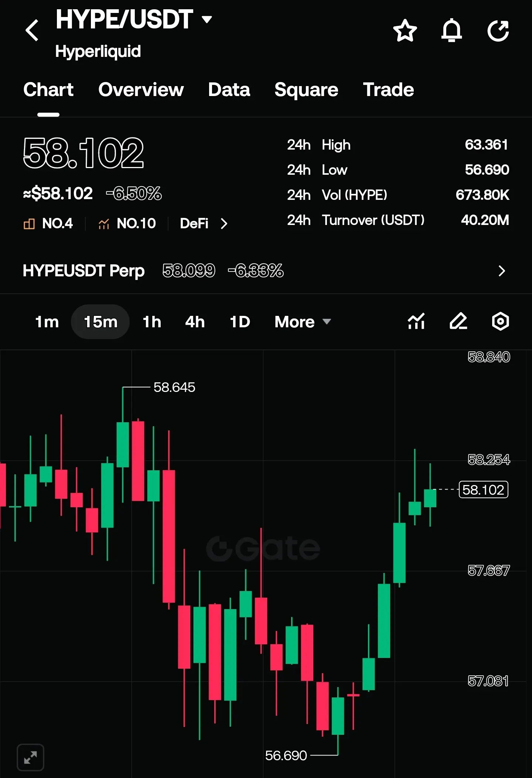Switch to the Trade tab

coord(389,90)
